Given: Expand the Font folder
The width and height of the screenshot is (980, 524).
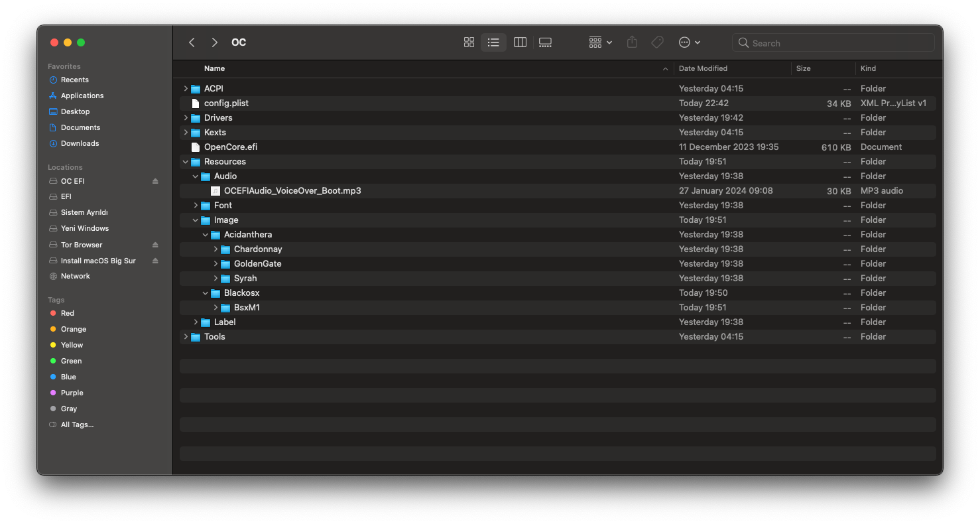Looking at the screenshot, I should pyautogui.click(x=196, y=205).
